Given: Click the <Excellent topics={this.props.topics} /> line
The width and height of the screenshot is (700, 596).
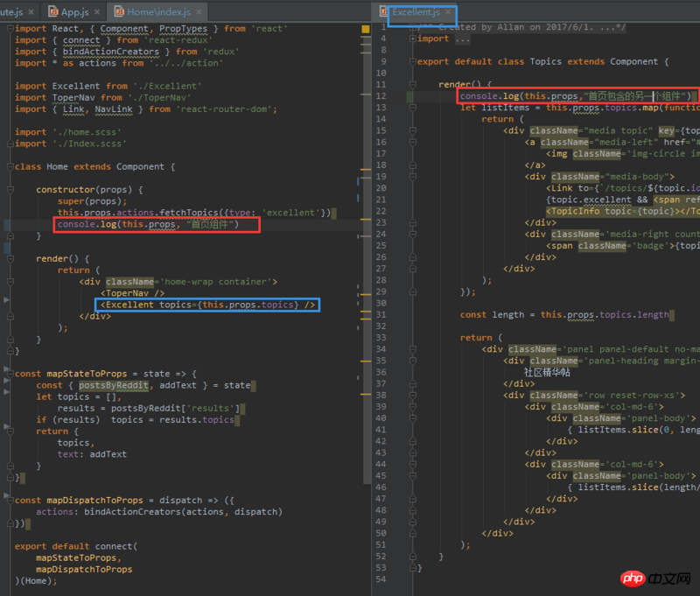Looking at the screenshot, I should [x=207, y=305].
